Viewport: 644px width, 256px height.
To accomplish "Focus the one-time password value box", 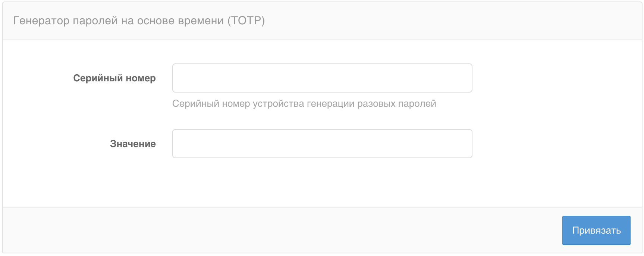I will pyautogui.click(x=322, y=144).
